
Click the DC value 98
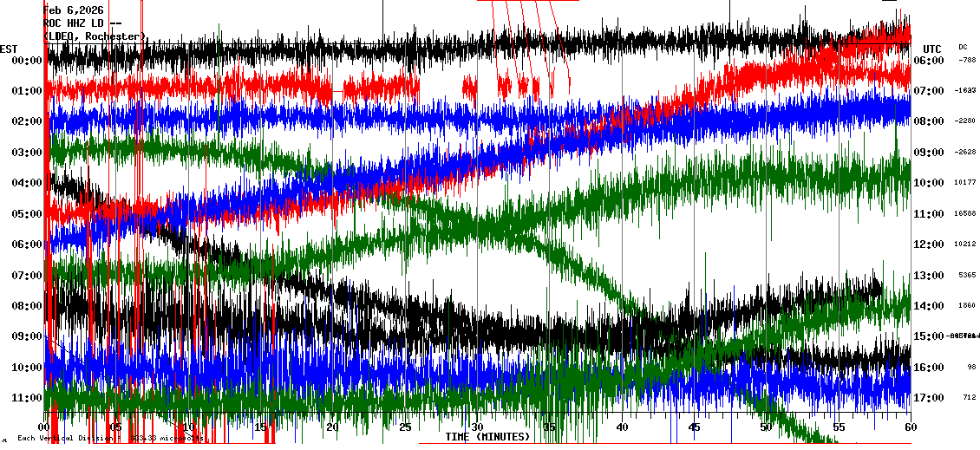coord(972,367)
